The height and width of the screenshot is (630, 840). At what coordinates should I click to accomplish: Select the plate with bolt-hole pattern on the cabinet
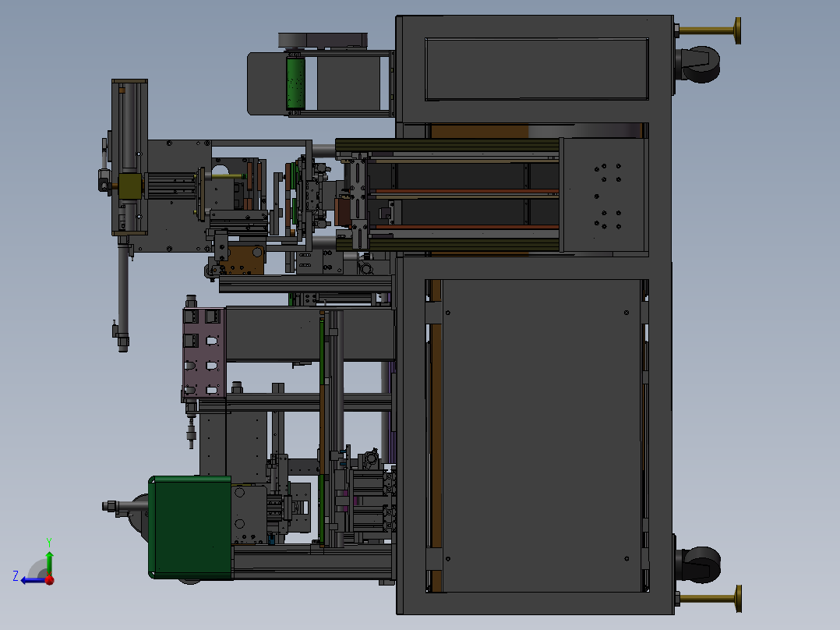coord(604,195)
